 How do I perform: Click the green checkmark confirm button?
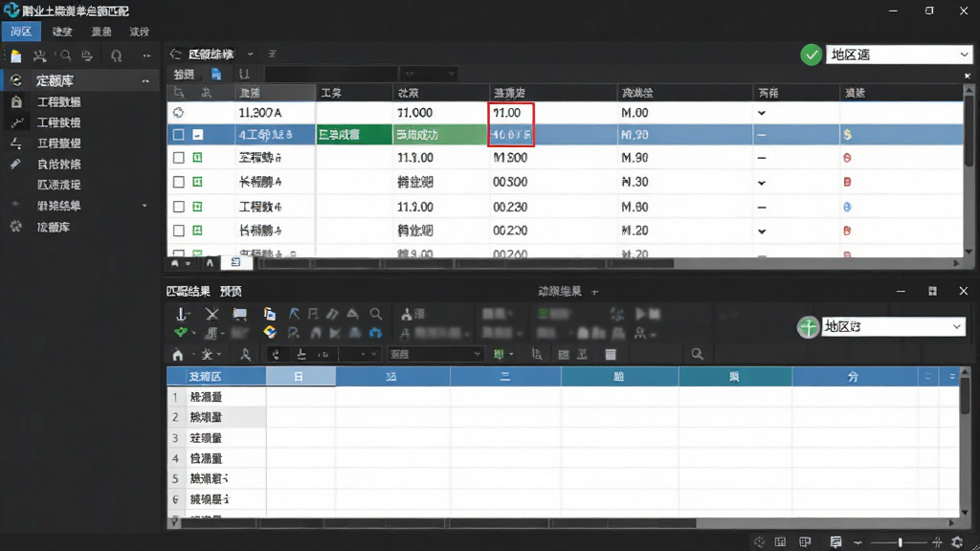click(x=811, y=55)
